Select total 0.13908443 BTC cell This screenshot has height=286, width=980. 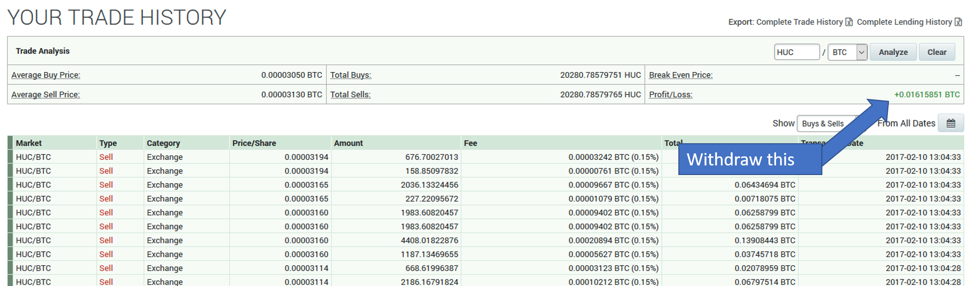click(765, 240)
